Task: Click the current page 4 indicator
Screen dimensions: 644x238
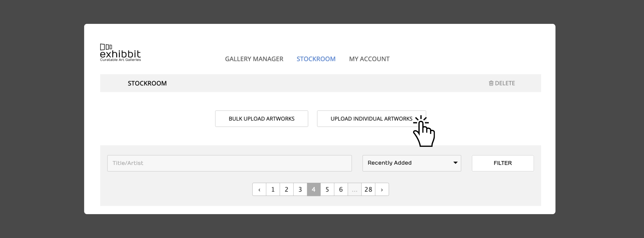Action: coord(314,189)
